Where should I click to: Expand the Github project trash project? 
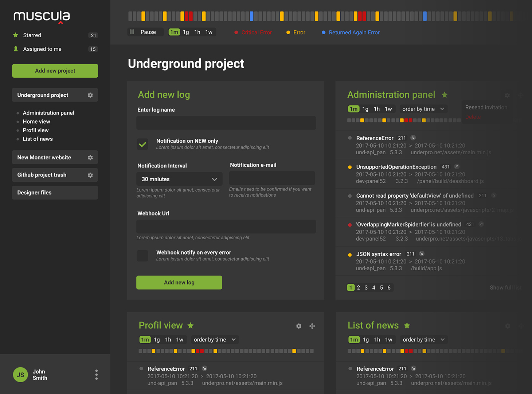coord(55,175)
